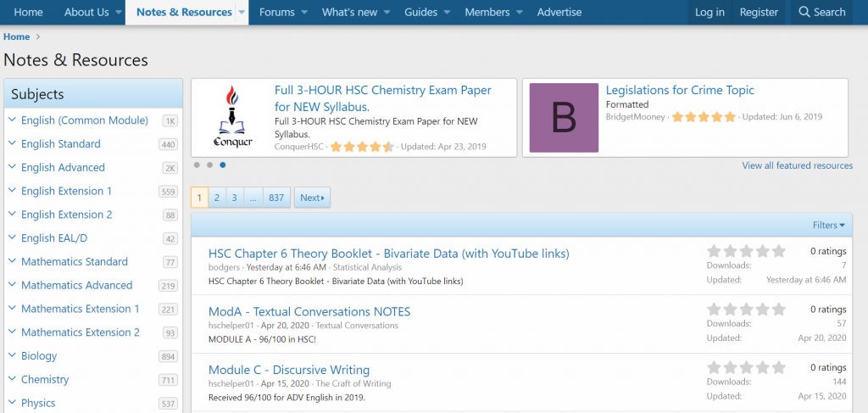Select the second carousel dot

tap(210, 165)
